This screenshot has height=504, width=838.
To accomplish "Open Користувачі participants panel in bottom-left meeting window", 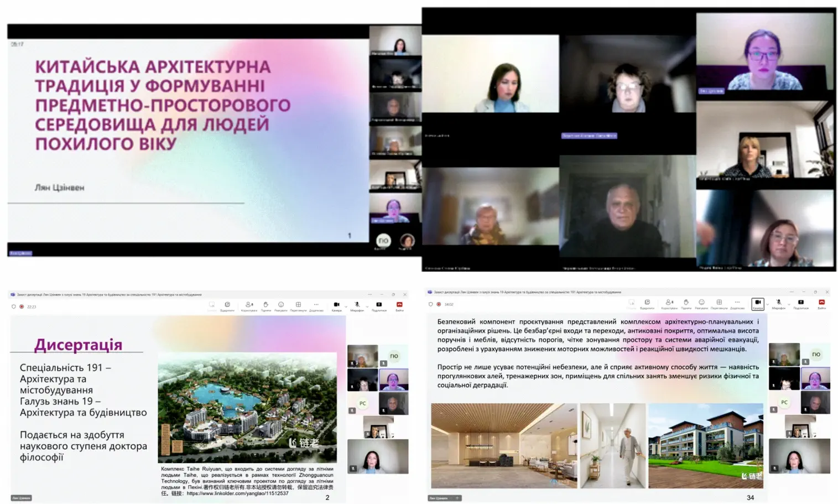I will [x=249, y=305].
